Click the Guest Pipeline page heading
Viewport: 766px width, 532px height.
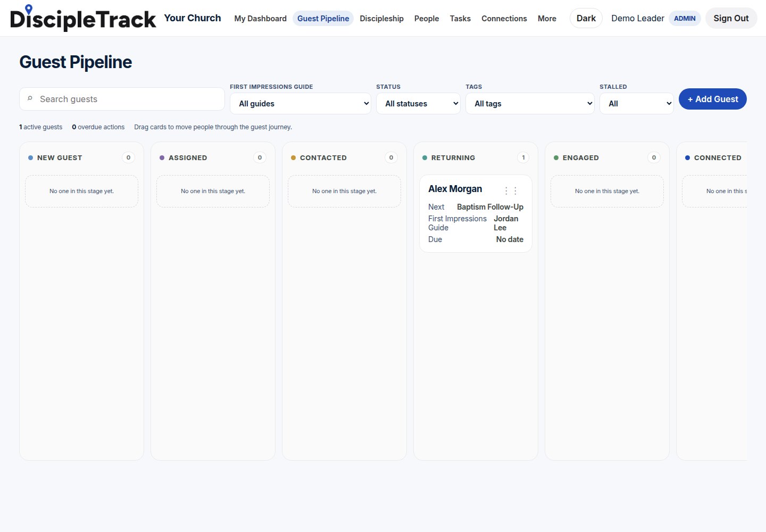coord(76,62)
